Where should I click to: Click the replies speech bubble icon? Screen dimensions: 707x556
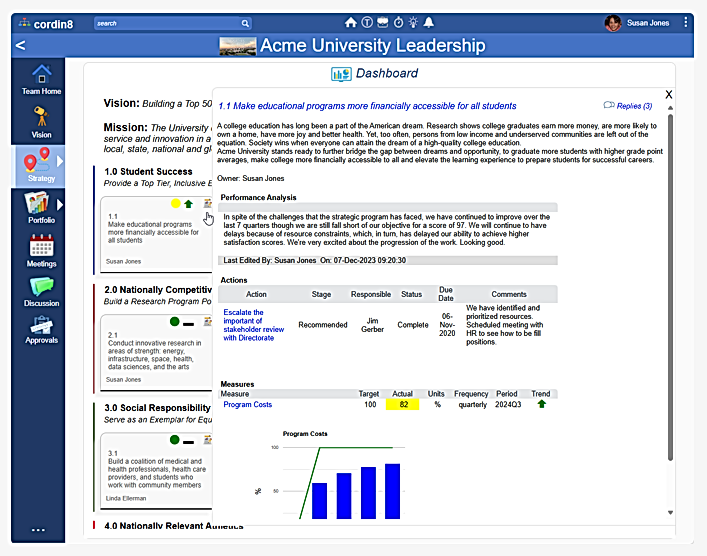click(609, 105)
